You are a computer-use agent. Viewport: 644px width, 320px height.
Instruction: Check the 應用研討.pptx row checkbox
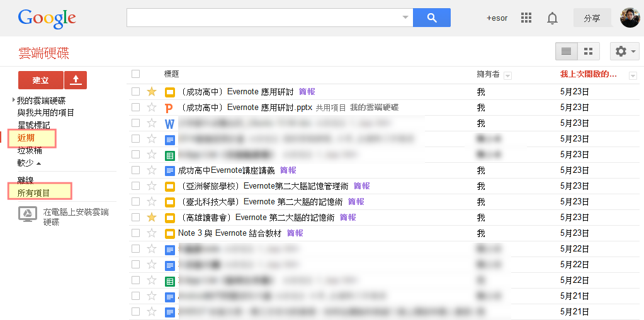coord(135,107)
